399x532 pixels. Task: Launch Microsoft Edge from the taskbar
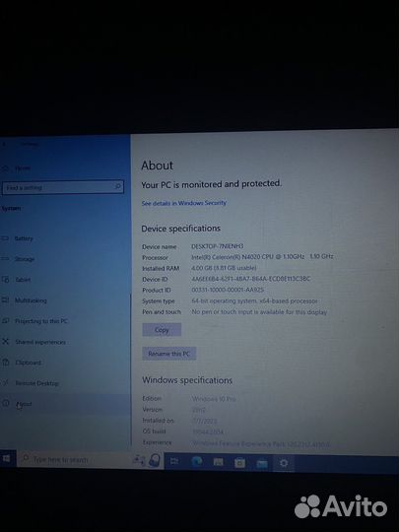point(197,461)
